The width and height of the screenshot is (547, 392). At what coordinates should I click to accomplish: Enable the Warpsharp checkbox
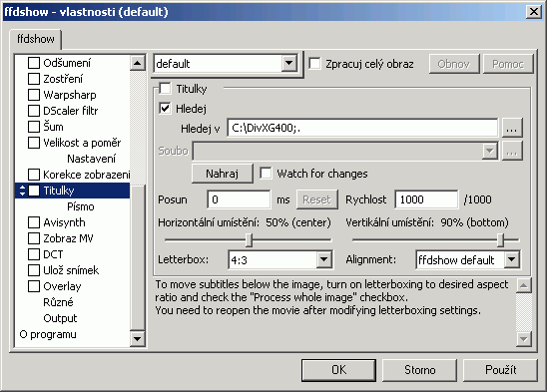[34, 95]
